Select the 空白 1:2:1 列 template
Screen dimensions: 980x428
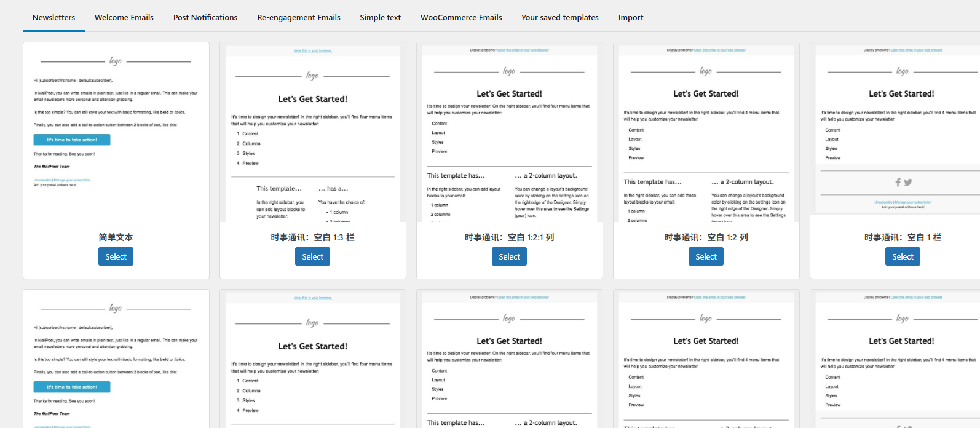509,256
